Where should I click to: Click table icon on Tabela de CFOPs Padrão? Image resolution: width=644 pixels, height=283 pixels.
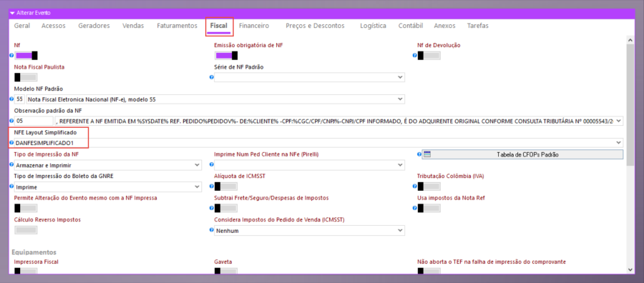(427, 154)
